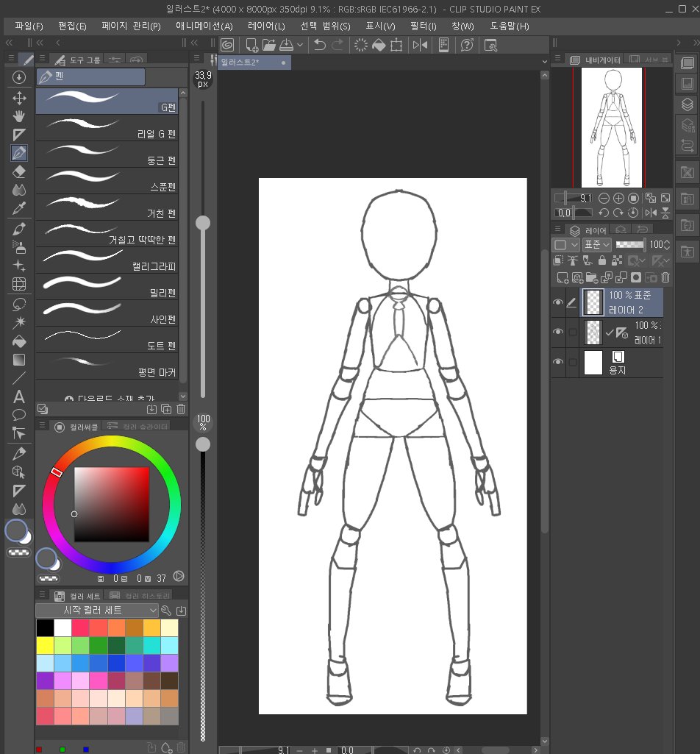Viewport: 700px width, 754px height.
Task: Toggle visibility of the 용지 paper layer
Action: [x=558, y=362]
